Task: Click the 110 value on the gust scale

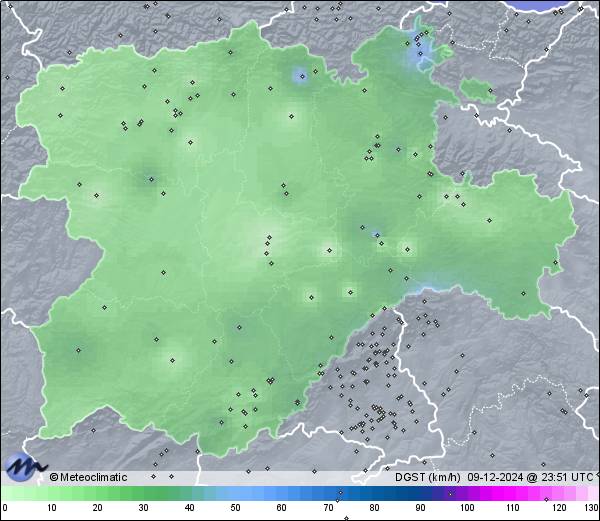Action: 513,508
